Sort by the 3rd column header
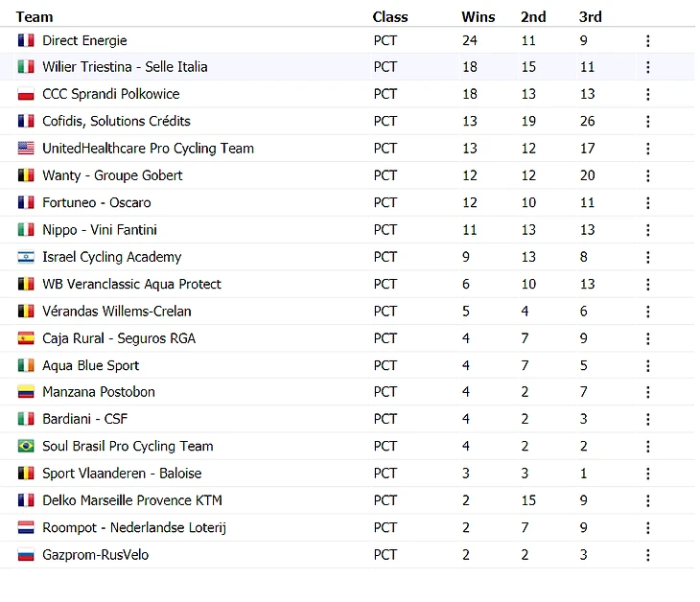 click(590, 17)
